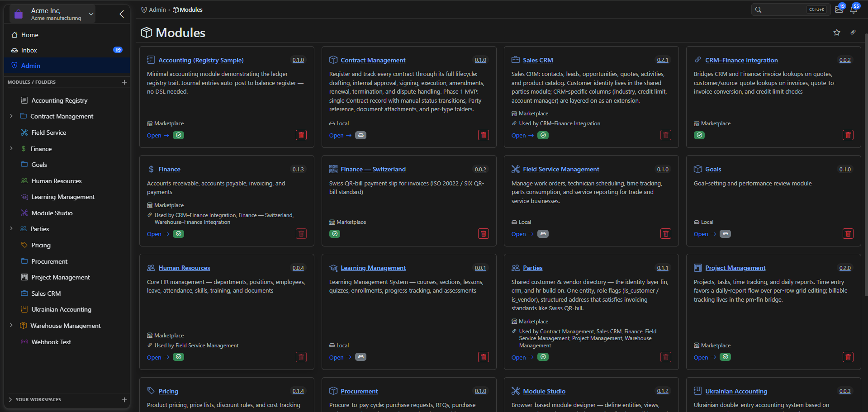Open the notifications bell icon
Screen dimensions: 868x412
point(854,9)
